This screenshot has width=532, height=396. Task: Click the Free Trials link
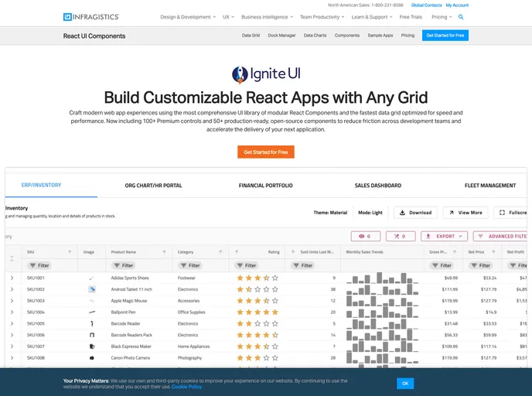pyautogui.click(x=411, y=17)
